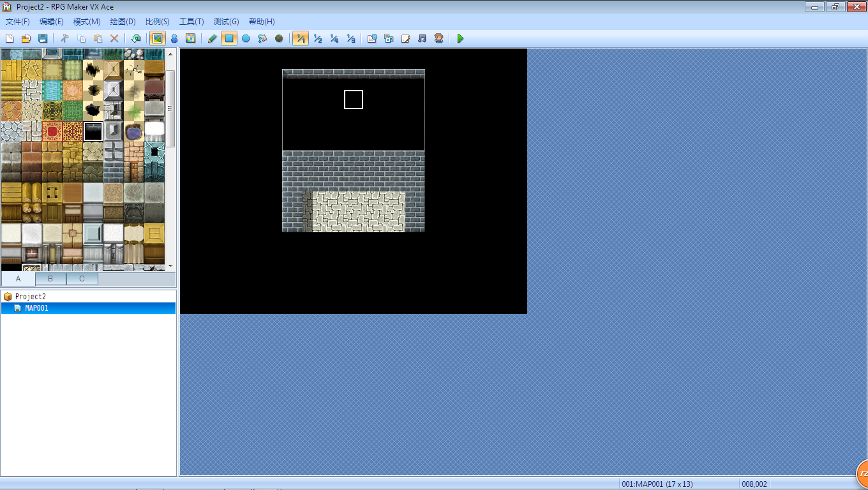Set map zoom scale to 1/4
Viewport: 868px width, 490px height.
coord(334,38)
